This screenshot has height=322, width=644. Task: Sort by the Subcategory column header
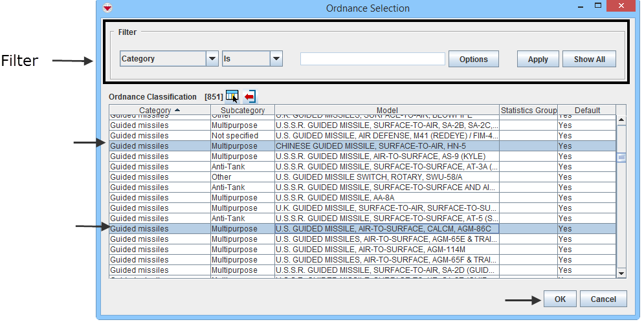pyautogui.click(x=242, y=111)
